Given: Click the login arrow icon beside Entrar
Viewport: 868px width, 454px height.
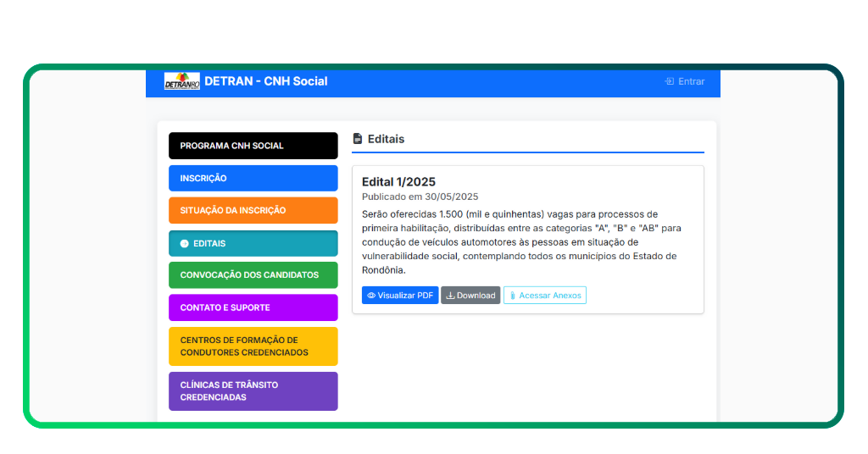Looking at the screenshot, I should coord(670,81).
